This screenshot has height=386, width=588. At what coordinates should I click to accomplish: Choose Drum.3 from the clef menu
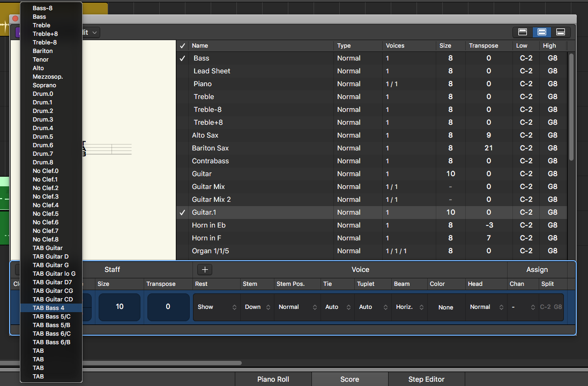click(43, 119)
